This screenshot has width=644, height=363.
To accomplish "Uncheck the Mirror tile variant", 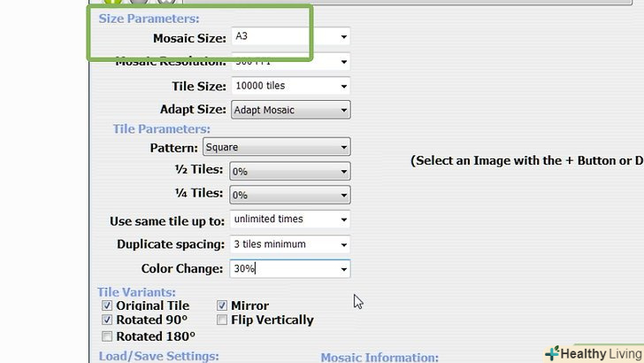I will click(222, 305).
